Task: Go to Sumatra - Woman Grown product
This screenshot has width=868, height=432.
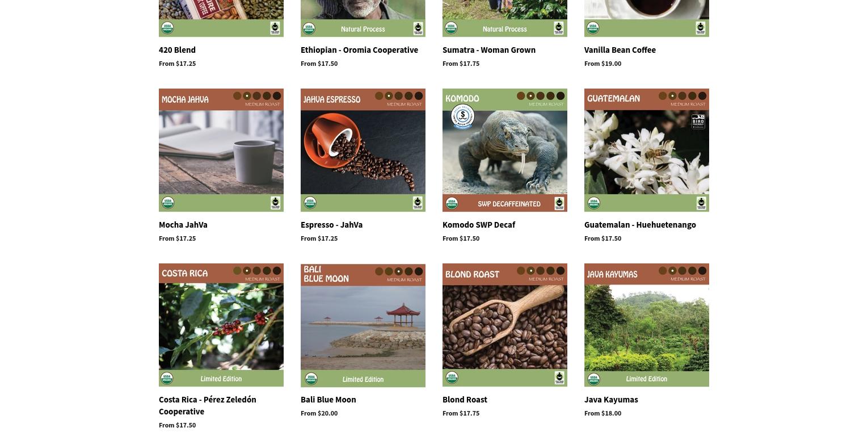Action: 489,50
